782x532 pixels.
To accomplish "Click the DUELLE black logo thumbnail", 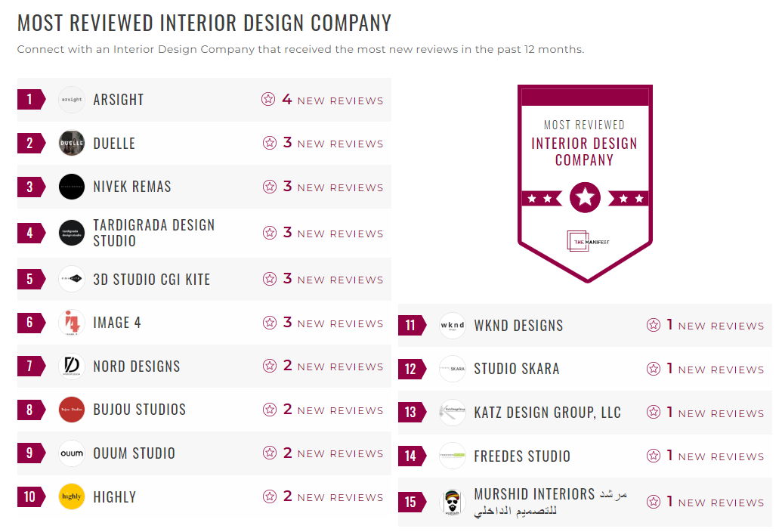I will point(71,143).
